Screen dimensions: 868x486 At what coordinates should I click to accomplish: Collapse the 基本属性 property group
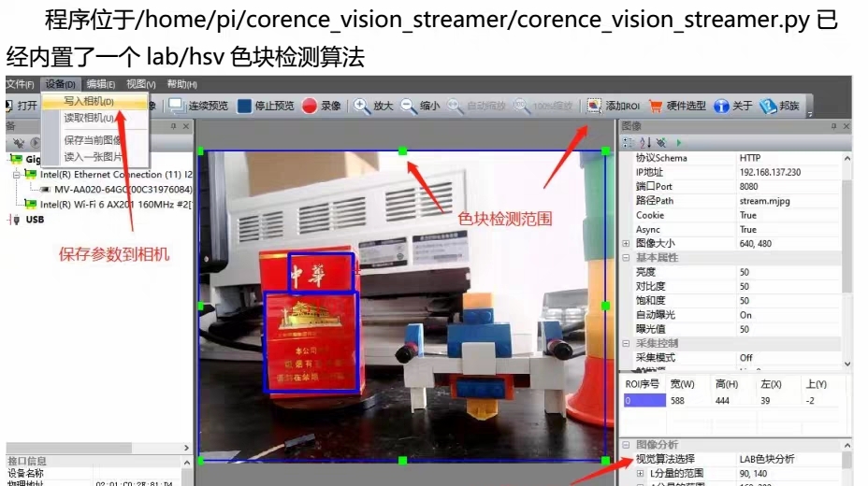point(626,258)
